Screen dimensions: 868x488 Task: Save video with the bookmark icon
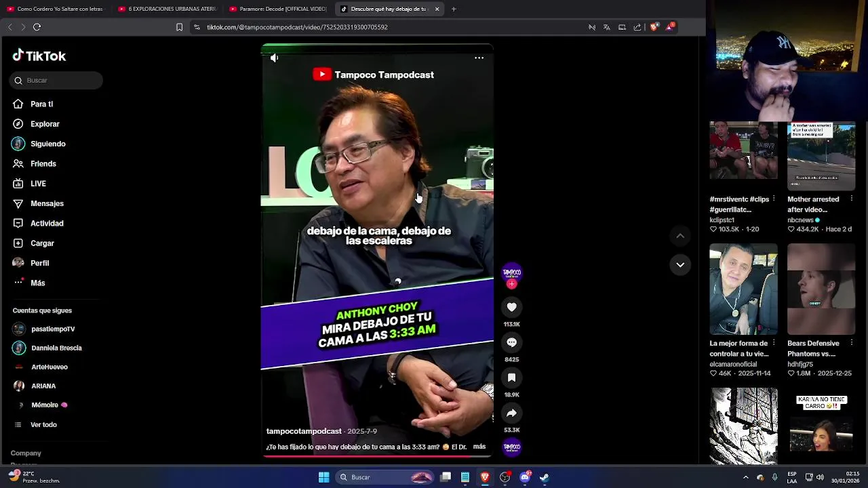[x=512, y=378]
